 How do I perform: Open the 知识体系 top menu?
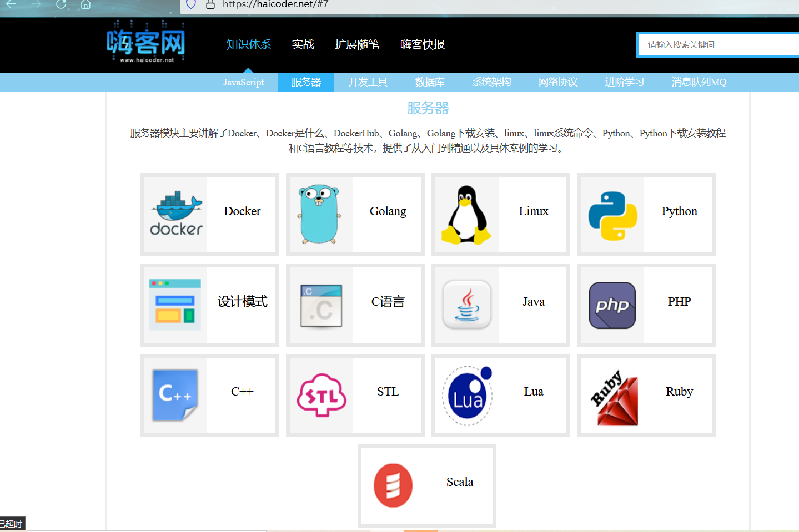point(249,44)
